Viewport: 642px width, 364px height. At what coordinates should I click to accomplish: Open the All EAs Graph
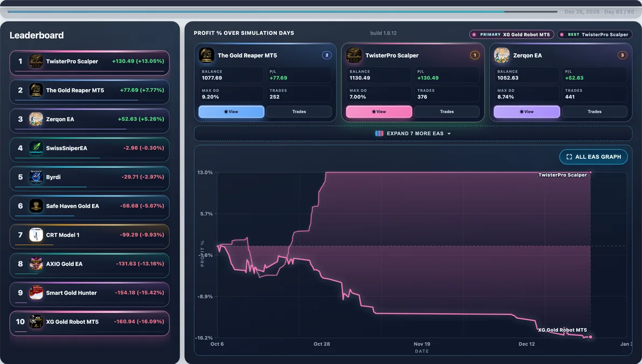[x=594, y=157]
